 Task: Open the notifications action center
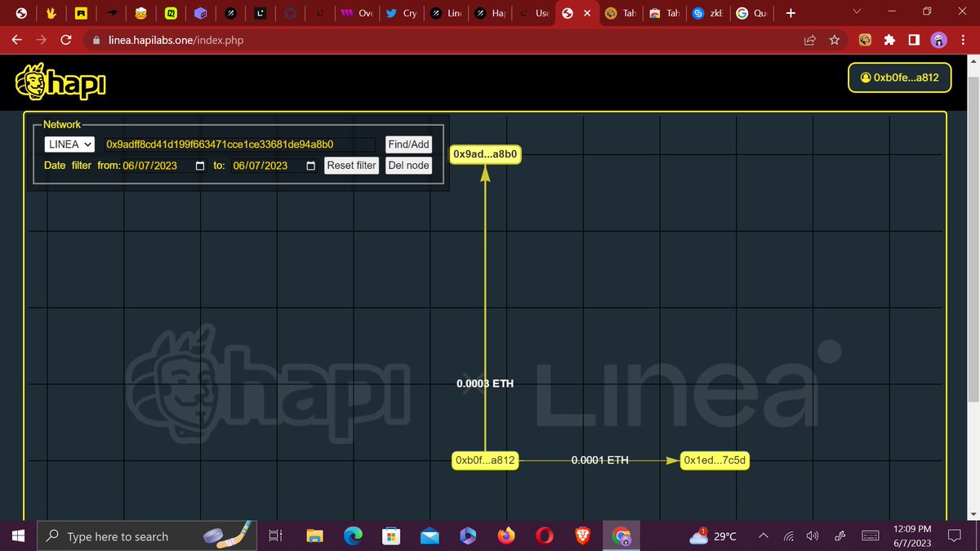pyautogui.click(x=954, y=536)
